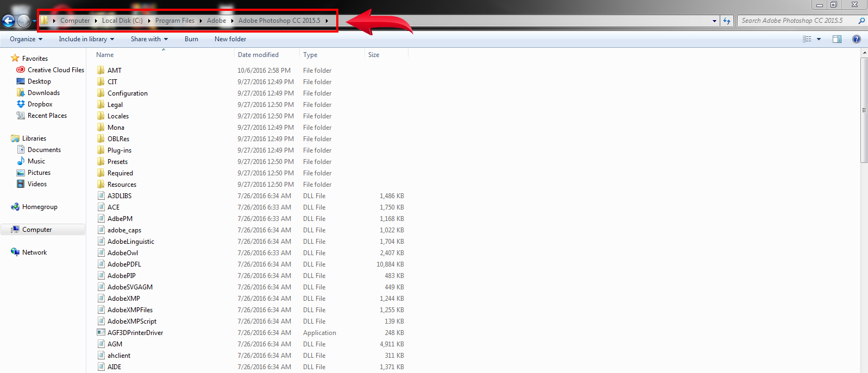Select the Resources folder name
Screen dimensions: 868x373
coord(122,185)
